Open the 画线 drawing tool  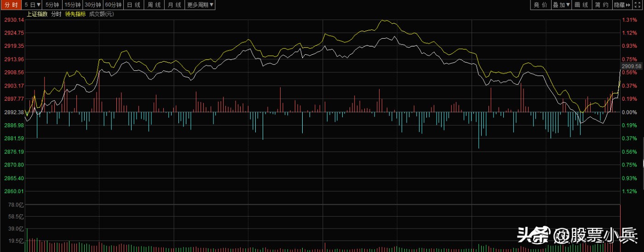(581, 5)
